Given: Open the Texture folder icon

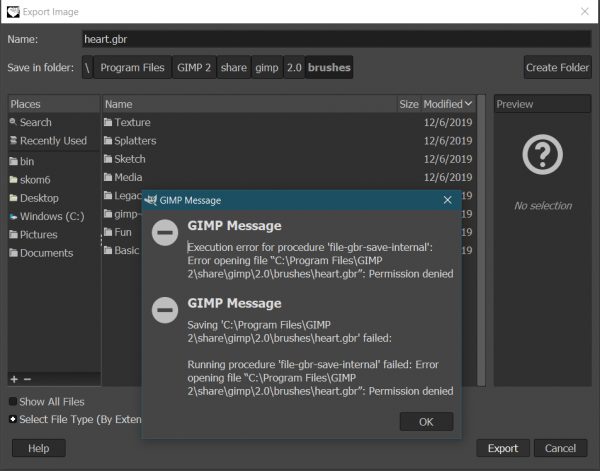Looking at the screenshot, I should pos(108,122).
